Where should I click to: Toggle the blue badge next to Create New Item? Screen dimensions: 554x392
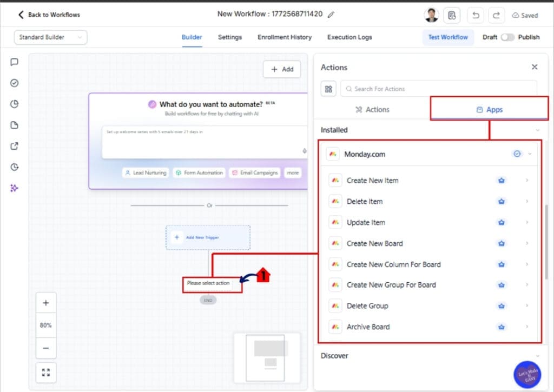[x=501, y=180]
